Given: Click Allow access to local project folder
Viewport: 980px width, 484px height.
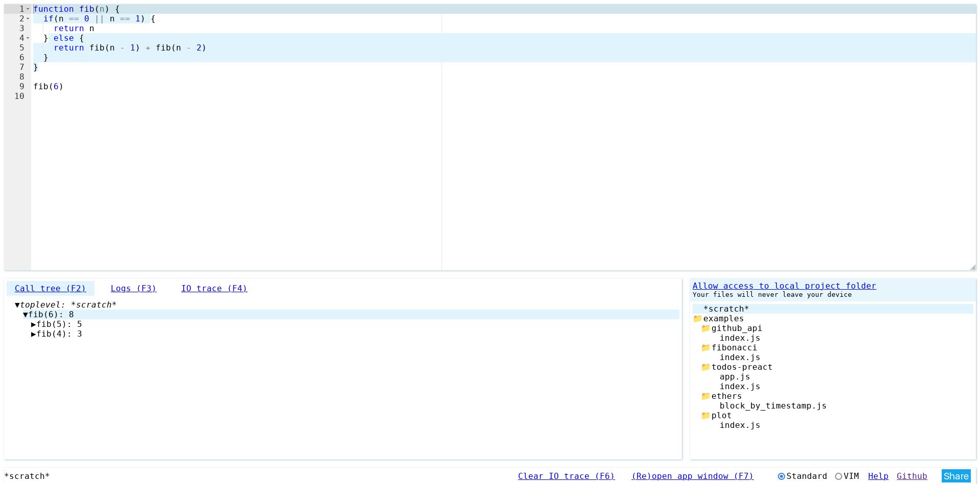Looking at the screenshot, I should coord(784,286).
